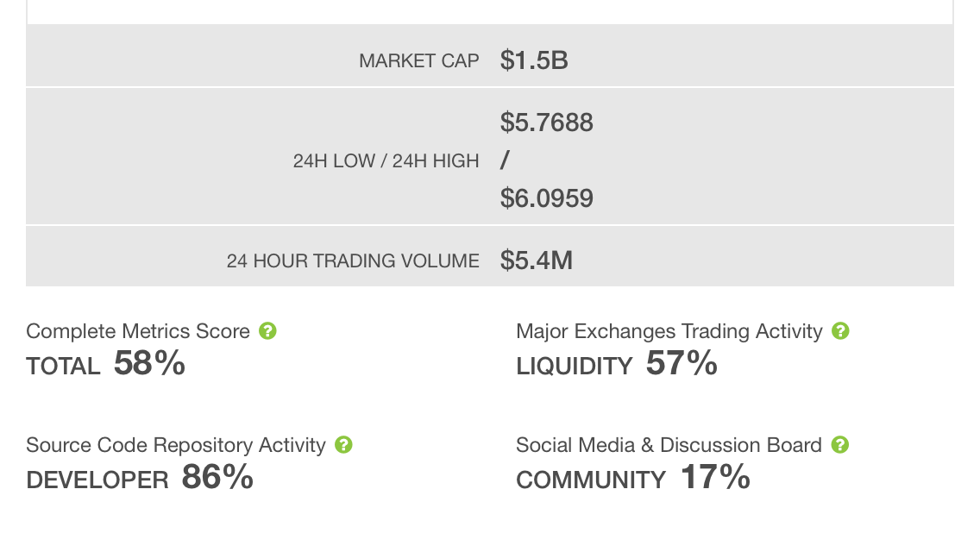
Task: Click the Major Exchanges Trading Activity heading
Action: 669,331
